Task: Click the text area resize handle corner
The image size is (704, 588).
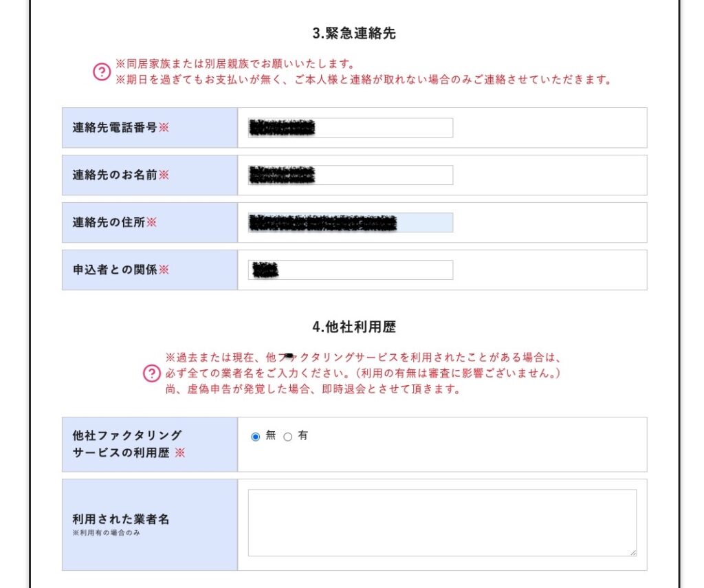Action: [x=633, y=553]
